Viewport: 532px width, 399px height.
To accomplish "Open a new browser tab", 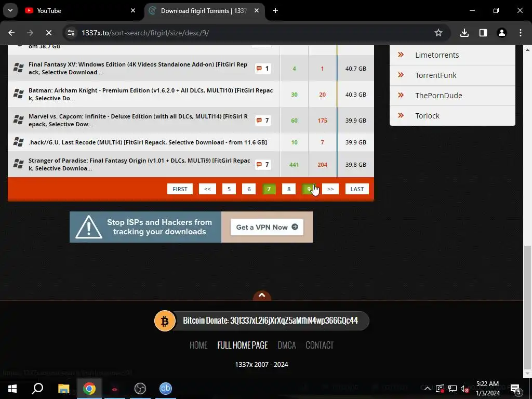I will [275, 10].
